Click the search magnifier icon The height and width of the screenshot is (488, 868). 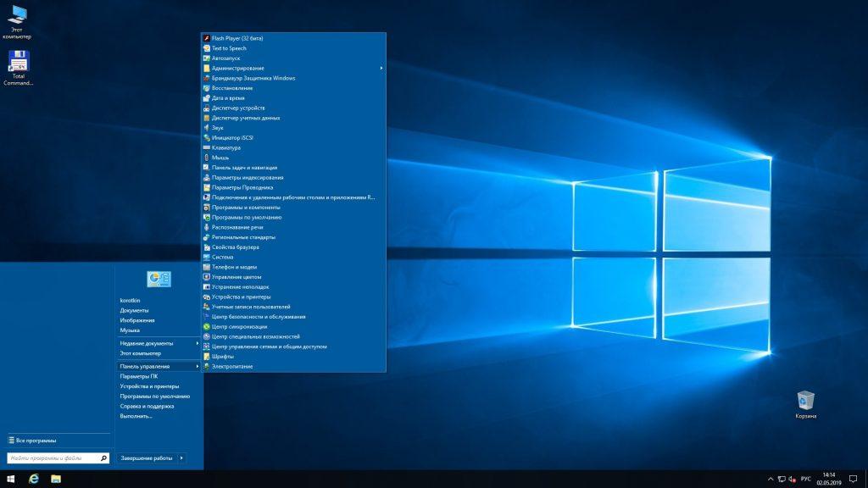[x=103, y=458]
